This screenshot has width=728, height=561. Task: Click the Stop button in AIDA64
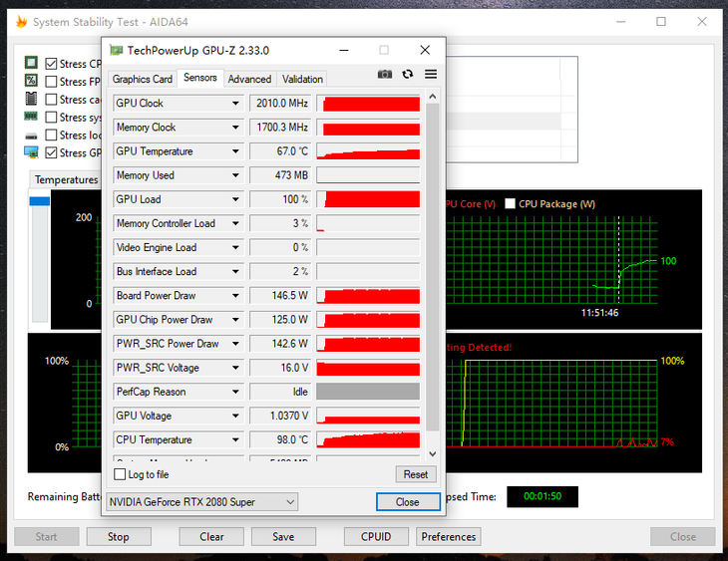119,537
